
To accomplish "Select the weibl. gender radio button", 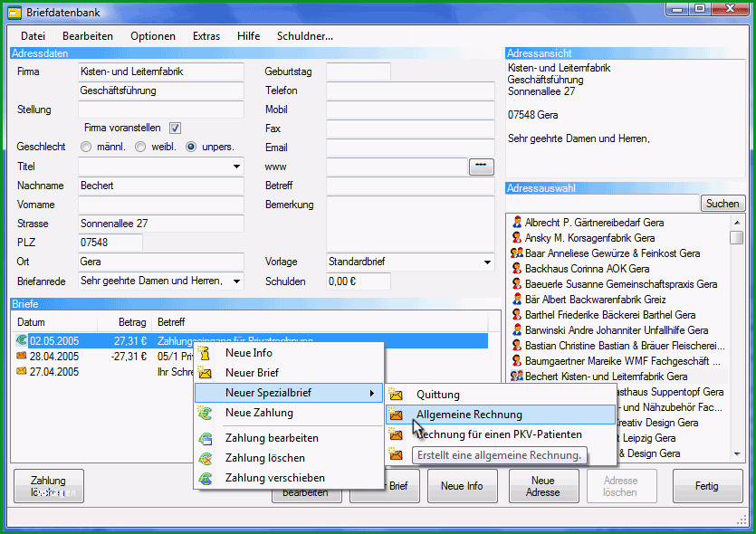I will [140, 147].
